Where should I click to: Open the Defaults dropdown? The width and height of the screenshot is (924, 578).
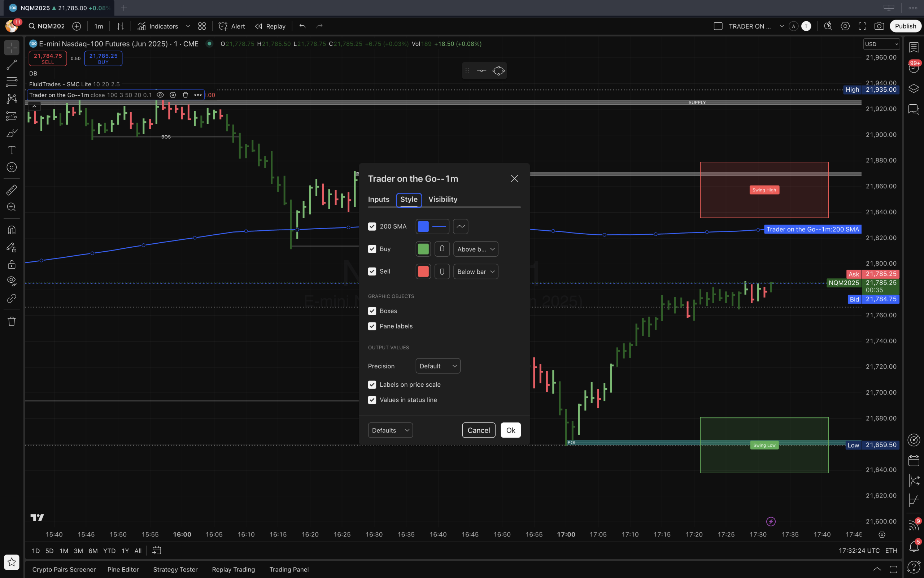click(x=390, y=430)
